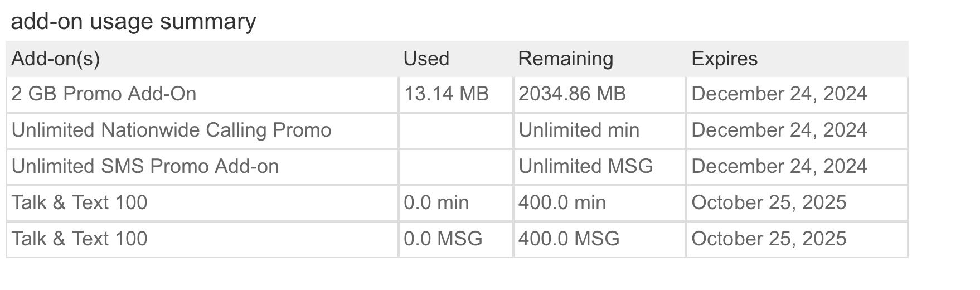This screenshot has height=290, width=980.
Task: Click the empty Used cell for Unlimited SMS Promo
Action: point(455,166)
